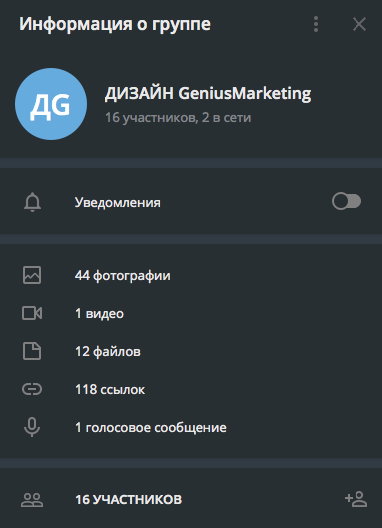This screenshot has width=382, height=528.
Task: Open the three-dot options menu
Action: (x=316, y=24)
